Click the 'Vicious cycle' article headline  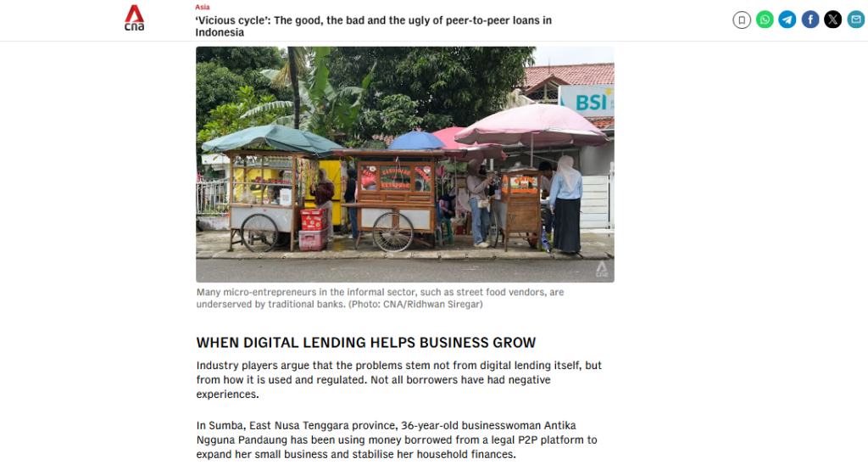pyautogui.click(x=374, y=26)
